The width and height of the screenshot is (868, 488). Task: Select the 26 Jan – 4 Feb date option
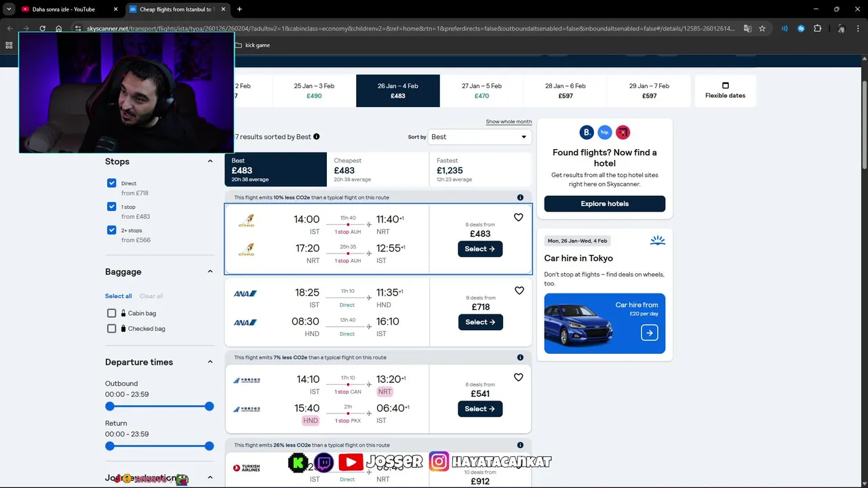click(398, 91)
